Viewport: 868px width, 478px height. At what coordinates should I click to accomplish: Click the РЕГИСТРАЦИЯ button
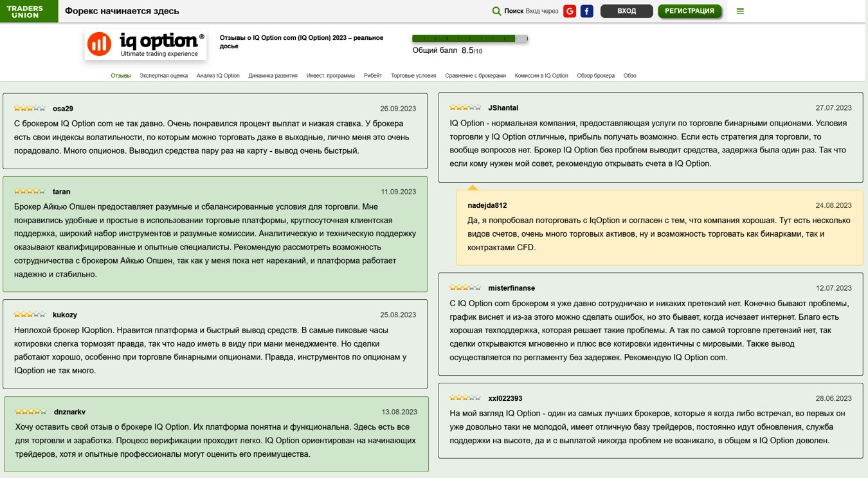(689, 11)
